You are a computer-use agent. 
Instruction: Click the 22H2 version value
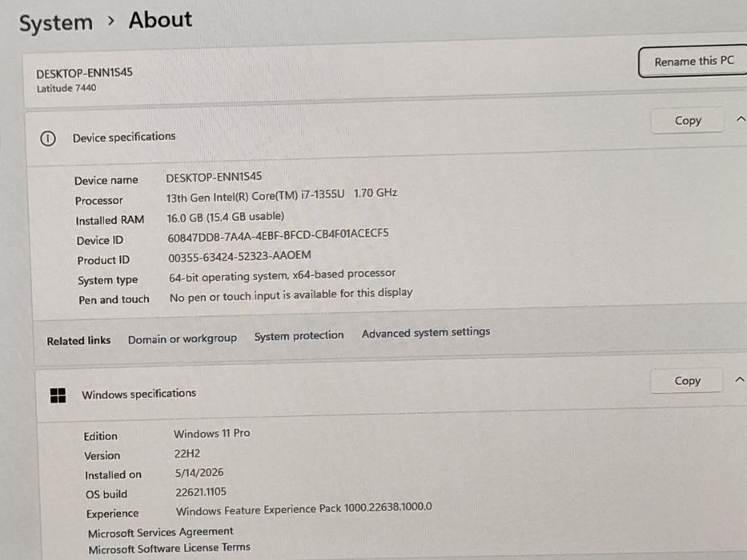[187, 454]
